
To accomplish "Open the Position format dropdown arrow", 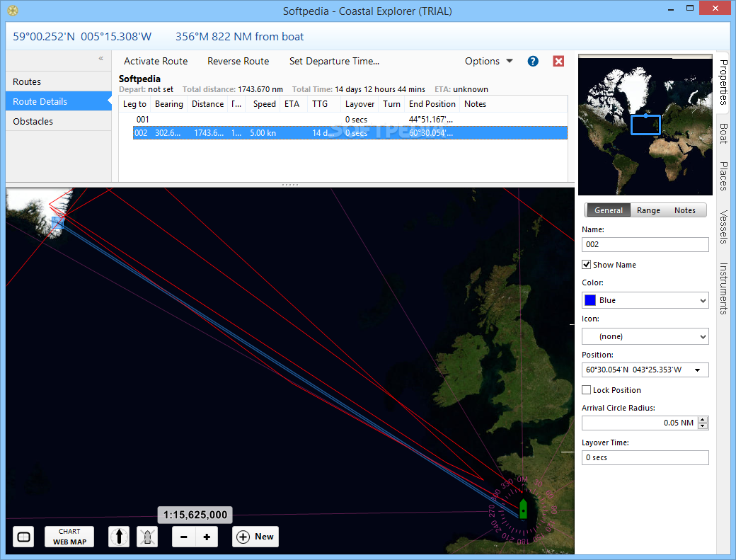I will click(698, 370).
